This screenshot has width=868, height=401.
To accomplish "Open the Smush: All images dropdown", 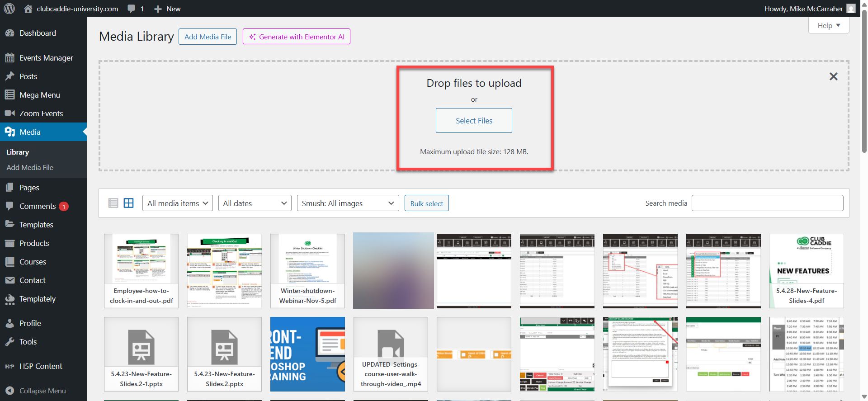I will point(348,203).
